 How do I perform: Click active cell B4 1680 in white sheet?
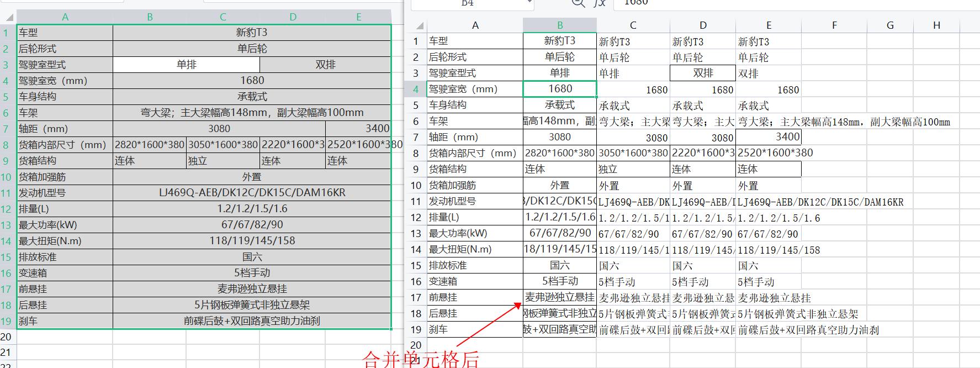[x=560, y=89]
